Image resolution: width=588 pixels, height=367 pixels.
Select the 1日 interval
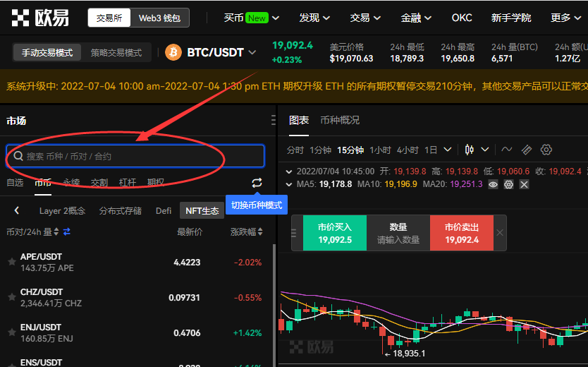(x=431, y=150)
